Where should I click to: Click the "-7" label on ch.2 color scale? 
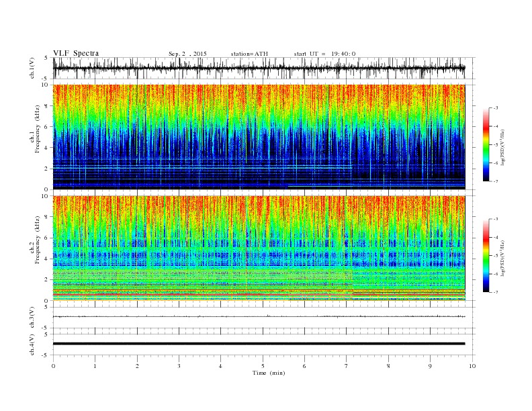pyautogui.click(x=496, y=292)
